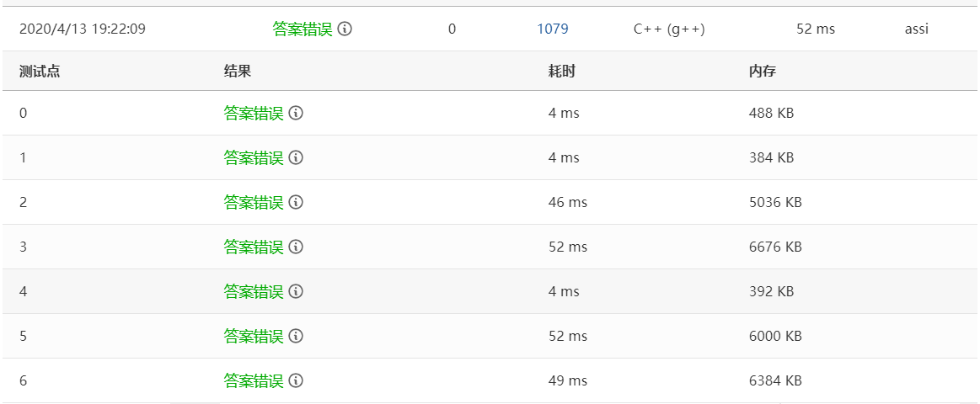Click the 488 KB memory value
This screenshot has width=980, height=404.
(x=771, y=113)
